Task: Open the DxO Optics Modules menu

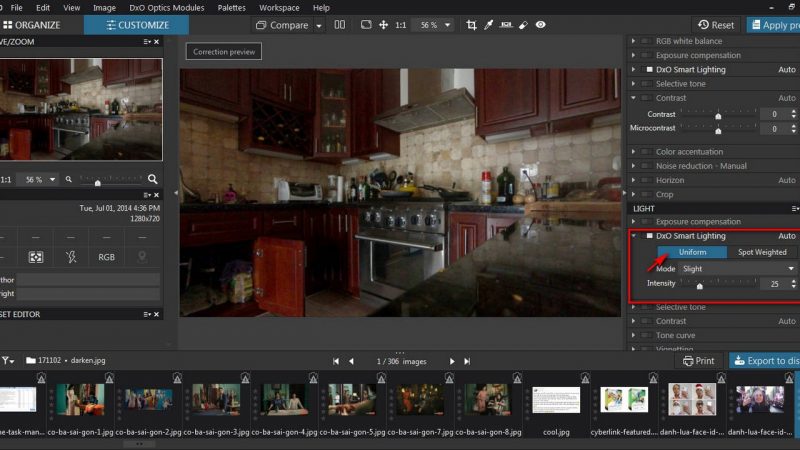Action: coord(166,8)
